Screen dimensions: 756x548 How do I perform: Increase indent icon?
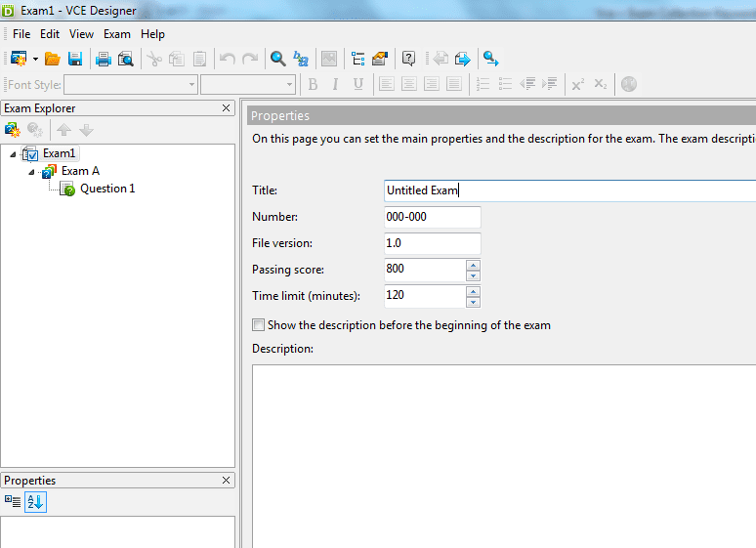(550, 84)
